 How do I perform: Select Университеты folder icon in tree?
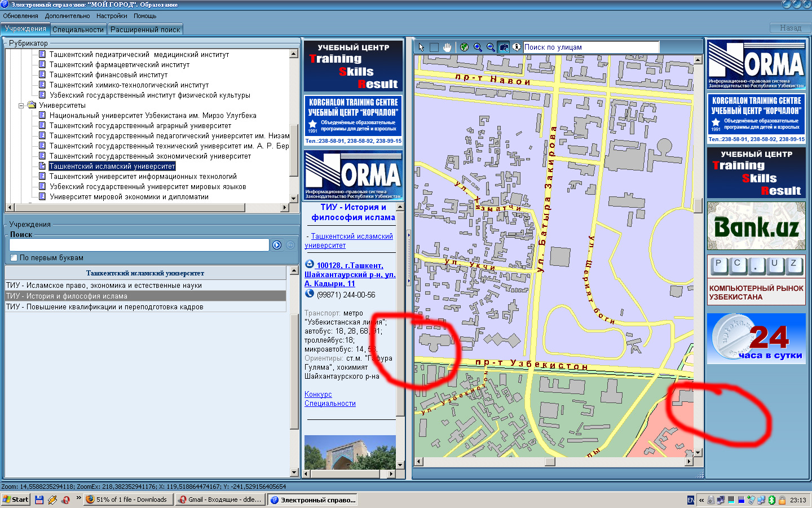[32, 105]
